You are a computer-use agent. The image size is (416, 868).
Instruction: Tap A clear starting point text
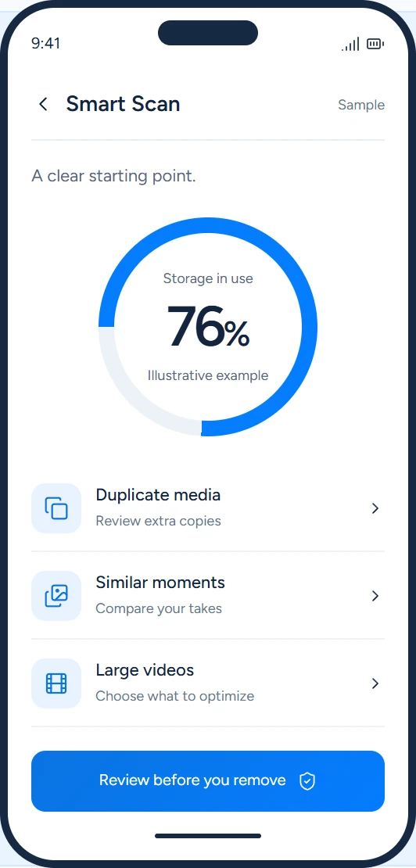click(x=114, y=176)
